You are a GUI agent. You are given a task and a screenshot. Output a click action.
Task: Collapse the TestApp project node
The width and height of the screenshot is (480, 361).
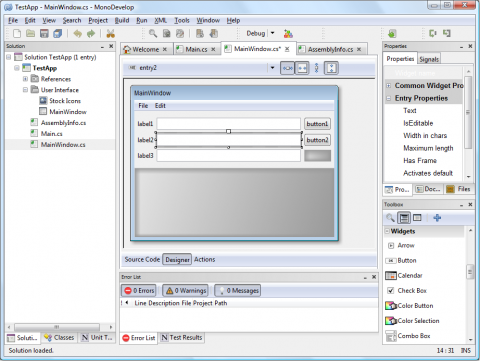coord(17,68)
